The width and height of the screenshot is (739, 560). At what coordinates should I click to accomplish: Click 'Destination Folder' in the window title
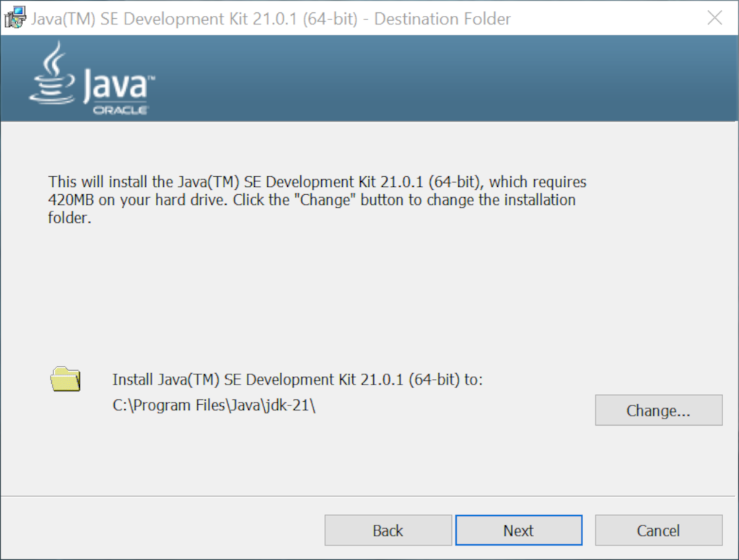coord(442,19)
